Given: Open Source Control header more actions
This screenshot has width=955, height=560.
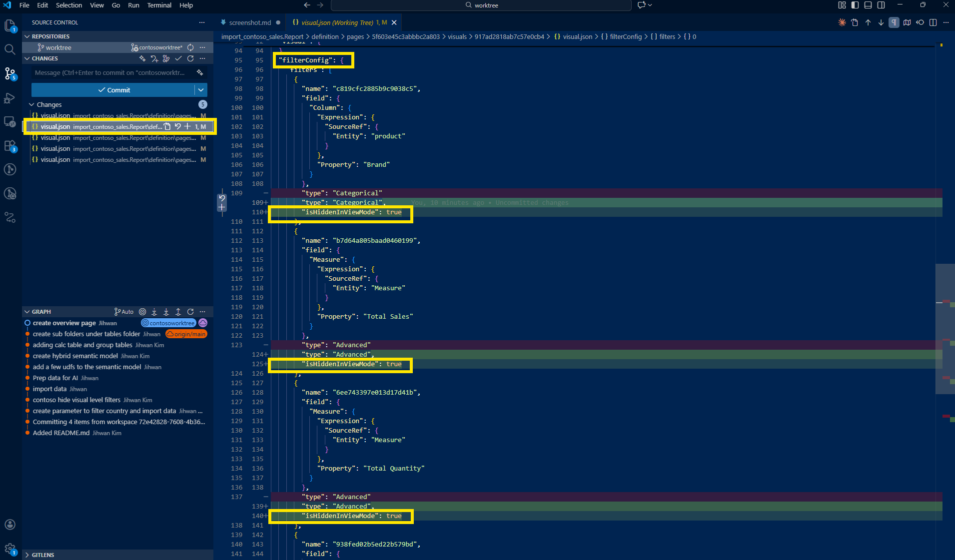Looking at the screenshot, I should (x=202, y=22).
